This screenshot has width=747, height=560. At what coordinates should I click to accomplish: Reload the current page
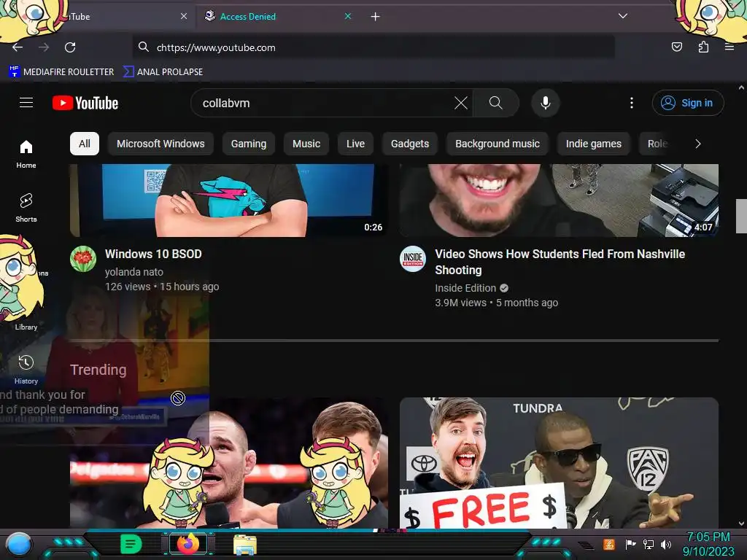[x=70, y=47]
